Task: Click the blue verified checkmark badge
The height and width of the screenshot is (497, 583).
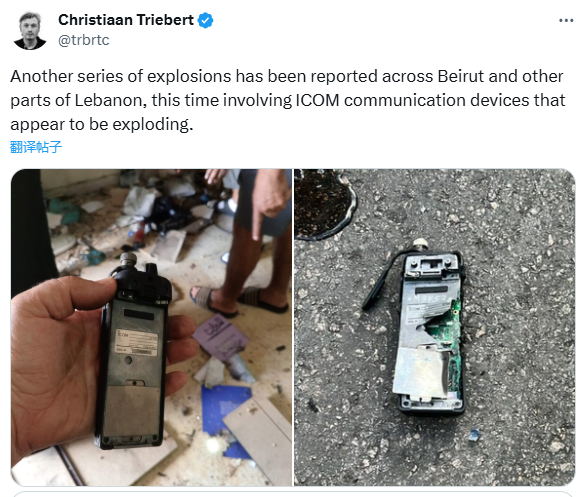Action: point(205,20)
